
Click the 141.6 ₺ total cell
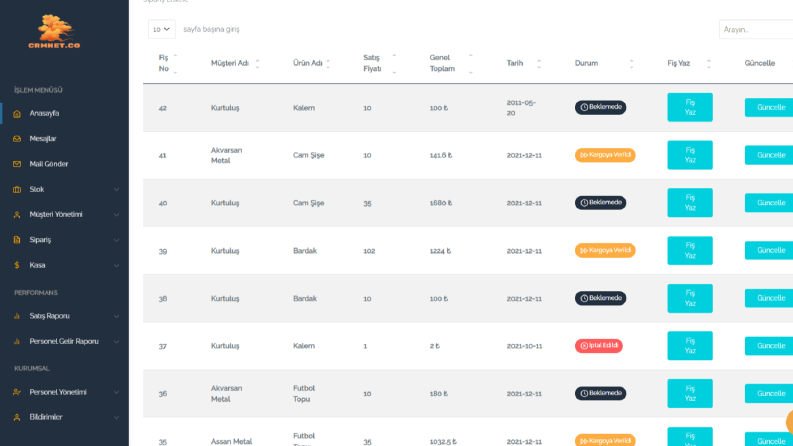tap(440, 155)
